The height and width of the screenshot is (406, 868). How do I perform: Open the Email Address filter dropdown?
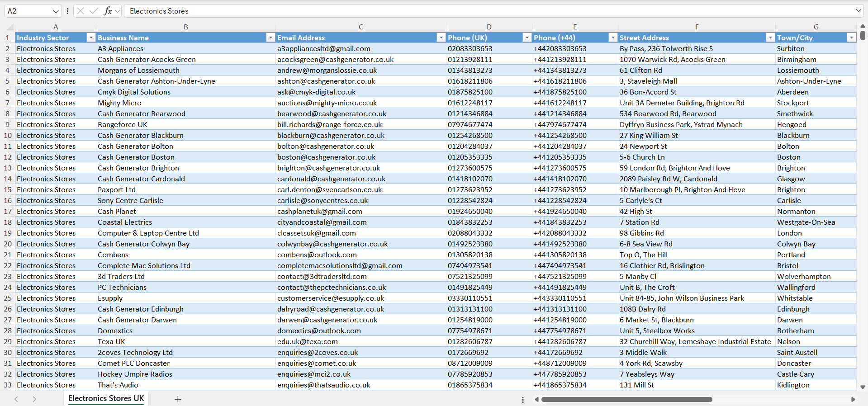pos(441,38)
